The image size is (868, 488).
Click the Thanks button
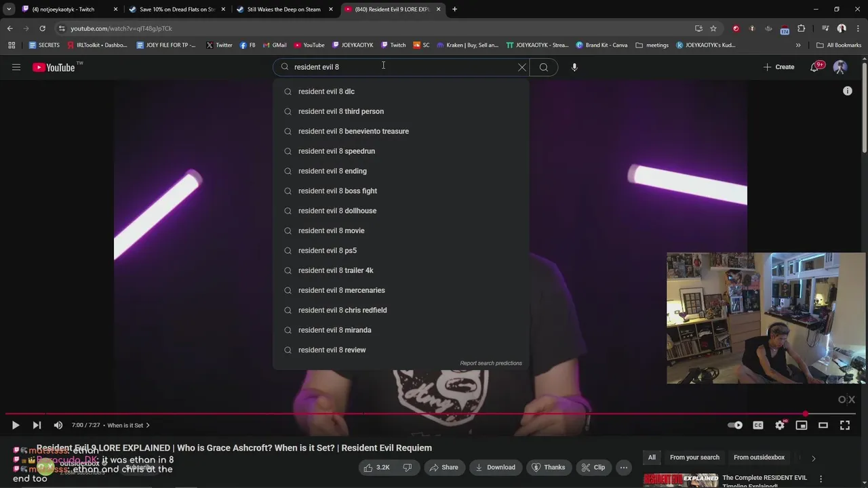548,467
